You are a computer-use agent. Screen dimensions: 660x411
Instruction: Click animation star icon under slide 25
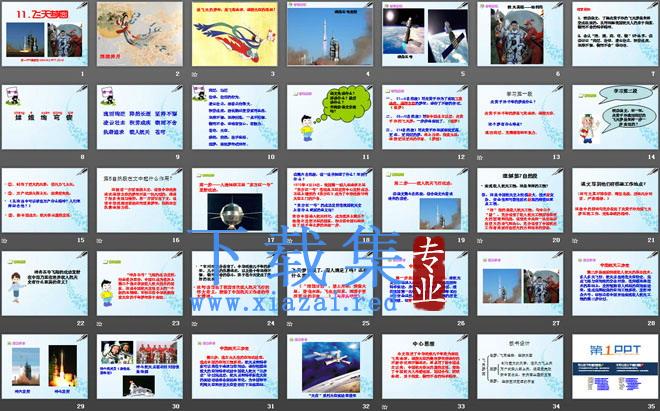click(x=289, y=324)
